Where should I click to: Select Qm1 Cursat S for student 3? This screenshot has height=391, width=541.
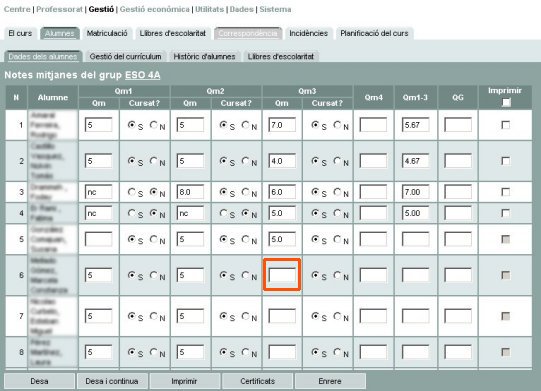131,192
